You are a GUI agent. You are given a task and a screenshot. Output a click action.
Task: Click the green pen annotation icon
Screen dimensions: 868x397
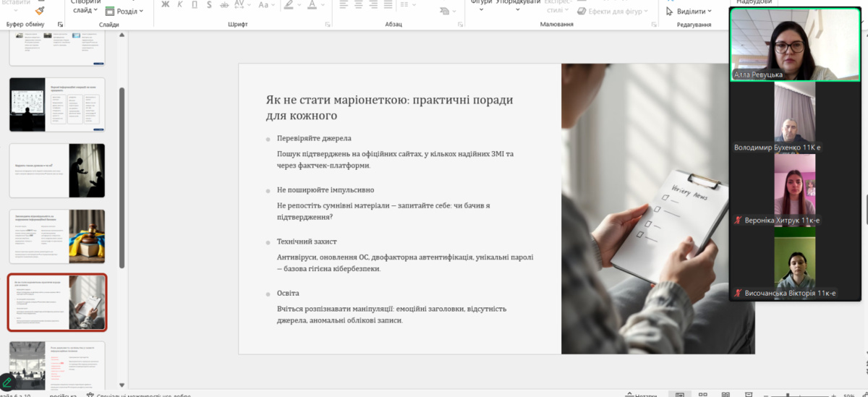[x=7, y=383]
